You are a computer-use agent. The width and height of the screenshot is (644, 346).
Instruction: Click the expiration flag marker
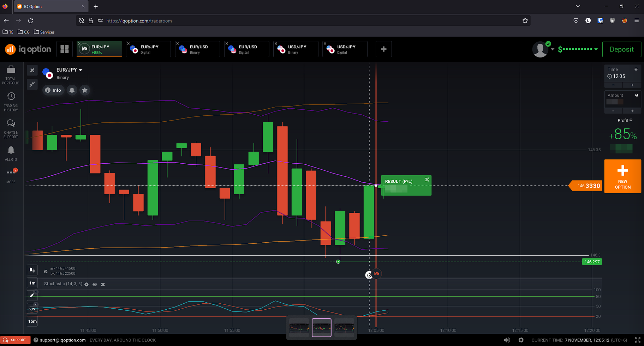click(x=377, y=273)
